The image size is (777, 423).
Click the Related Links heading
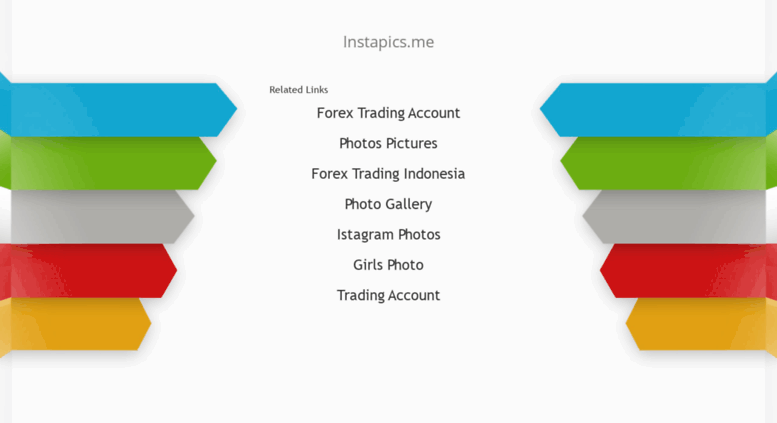click(x=298, y=90)
